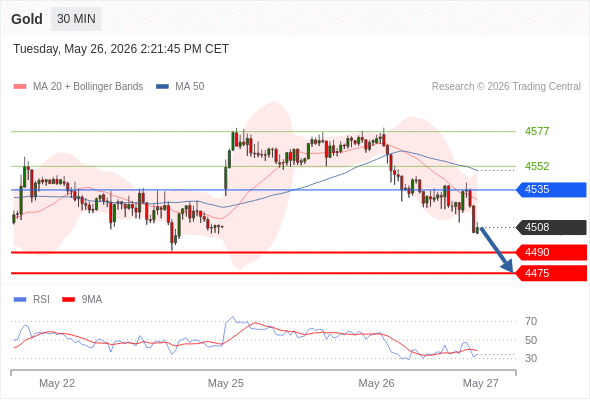Click the MA 50 legend label

point(190,87)
